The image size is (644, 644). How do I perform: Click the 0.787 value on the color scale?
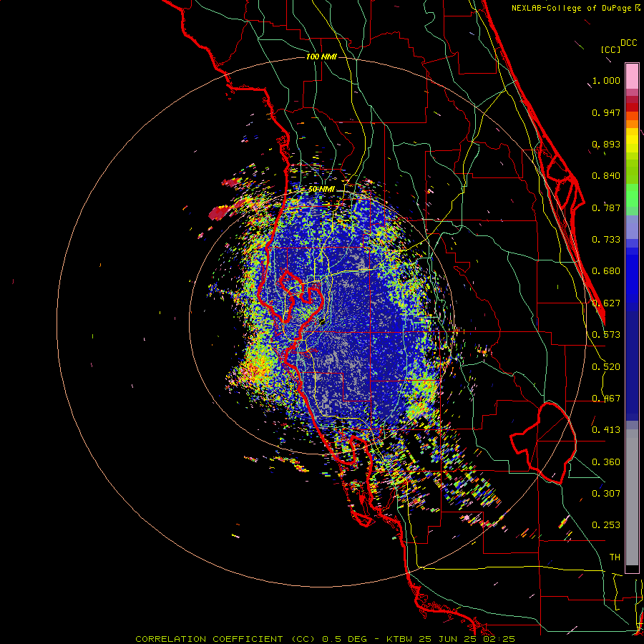tap(606, 208)
